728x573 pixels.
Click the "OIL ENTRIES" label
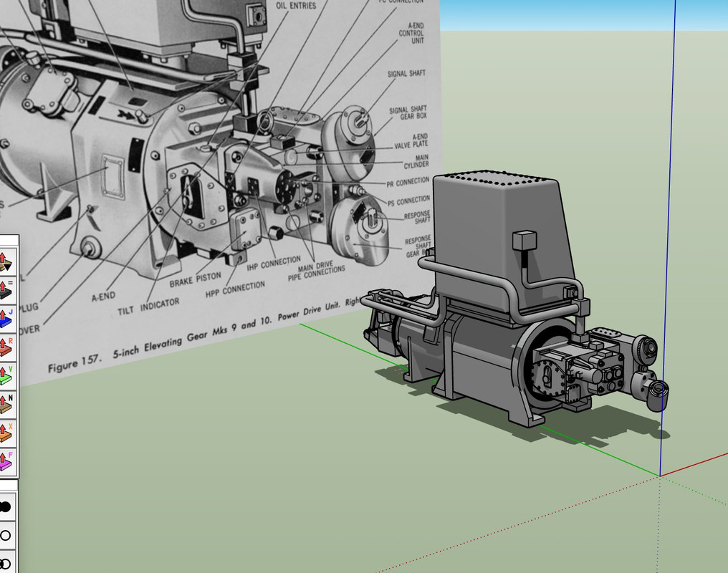[296, 6]
